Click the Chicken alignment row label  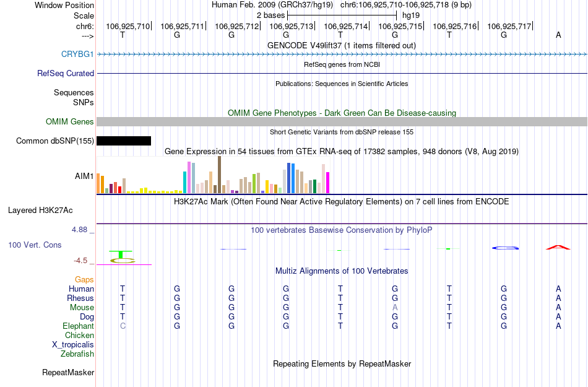tap(79, 335)
